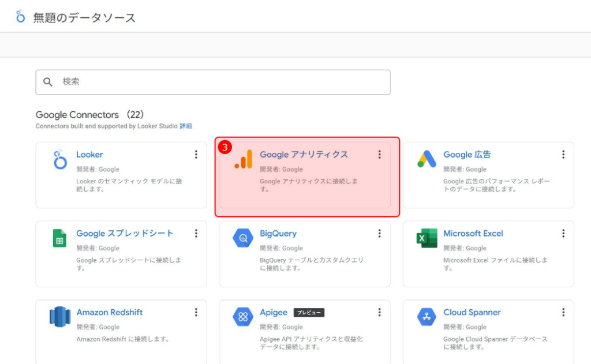Click the Google Analytics bar chart icon
Viewport: 591px width, 364px height.
[x=244, y=160]
